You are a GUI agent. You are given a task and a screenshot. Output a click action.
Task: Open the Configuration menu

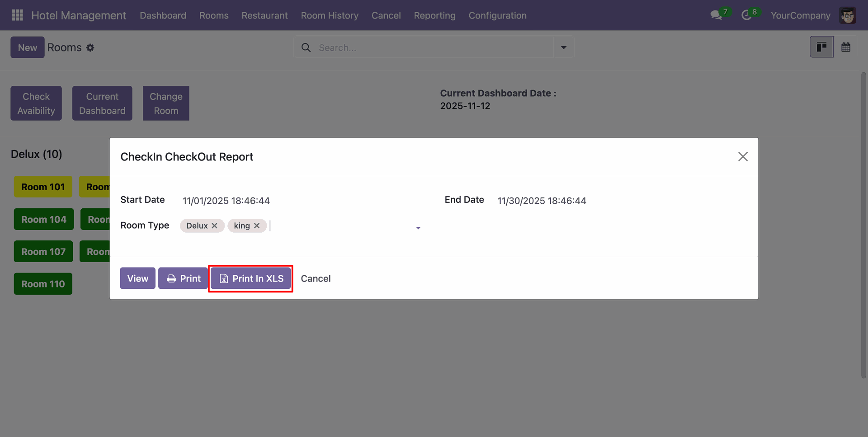click(x=497, y=15)
